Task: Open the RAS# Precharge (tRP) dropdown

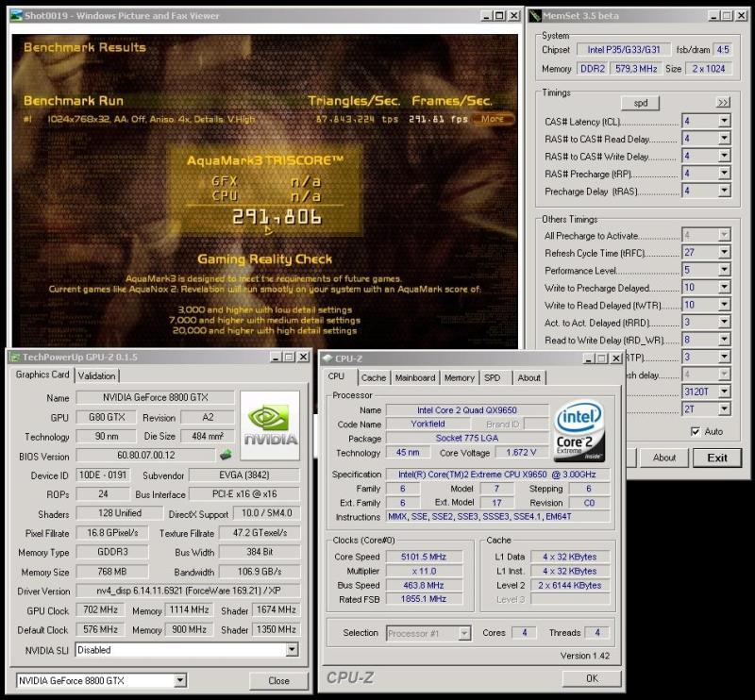Action: coord(724,174)
